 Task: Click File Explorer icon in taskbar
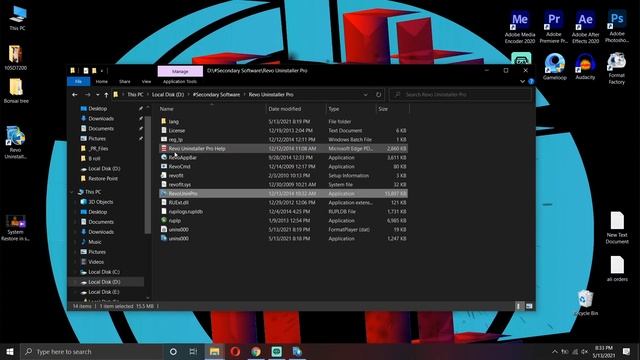coord(214,351)
